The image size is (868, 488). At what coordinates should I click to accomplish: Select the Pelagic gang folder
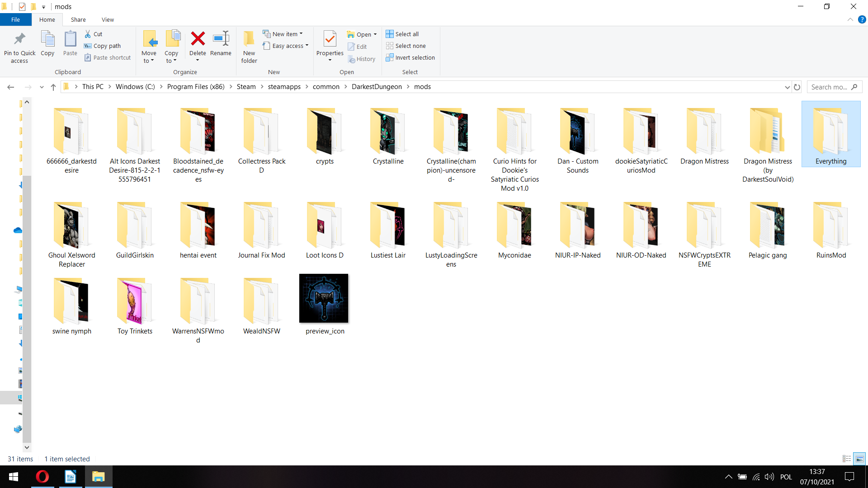pyautogui.click(x=768, y=230)
